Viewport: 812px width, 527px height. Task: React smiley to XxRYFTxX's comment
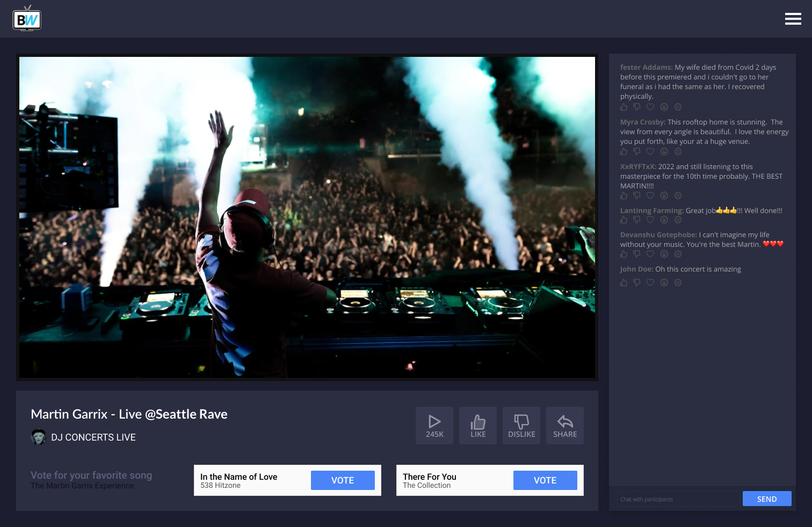coord(664,195)
